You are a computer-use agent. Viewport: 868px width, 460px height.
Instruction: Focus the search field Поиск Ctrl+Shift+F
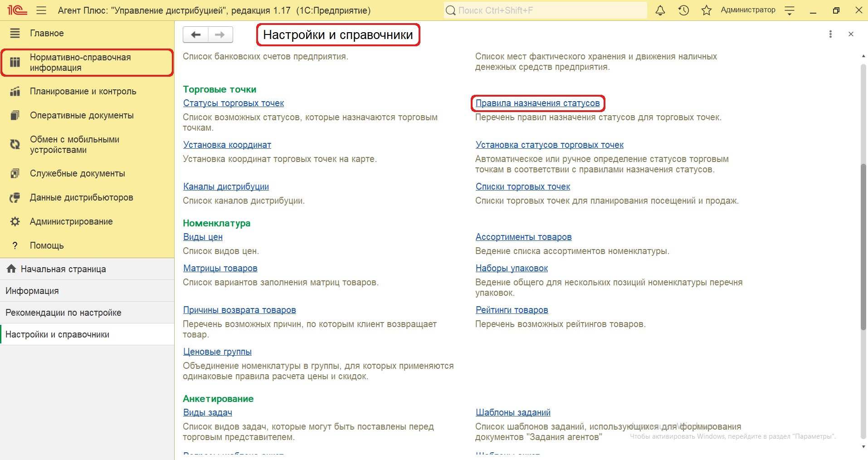click(x=545, y=10)
